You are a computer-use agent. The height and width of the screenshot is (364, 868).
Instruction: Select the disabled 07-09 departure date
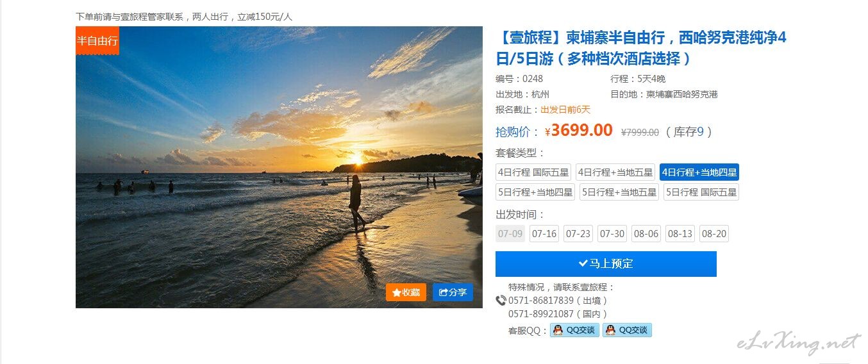click(x=510, y=234)
